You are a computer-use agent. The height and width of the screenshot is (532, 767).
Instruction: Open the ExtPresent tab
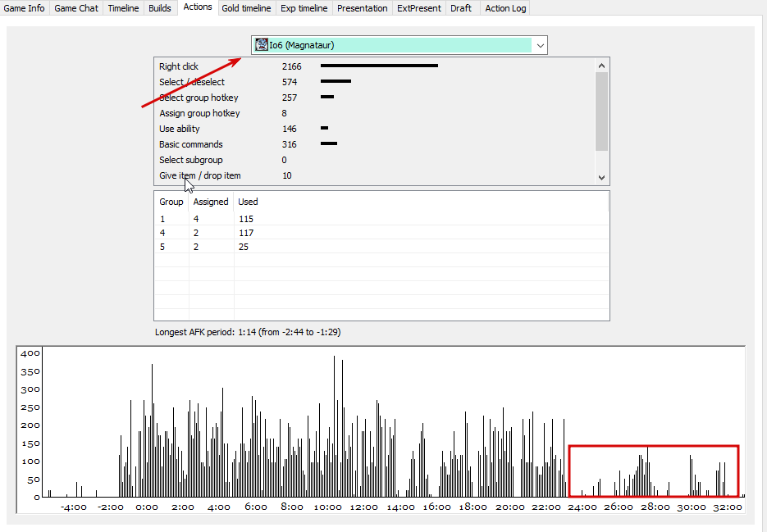pyautogui.click(x=419, y=8)
